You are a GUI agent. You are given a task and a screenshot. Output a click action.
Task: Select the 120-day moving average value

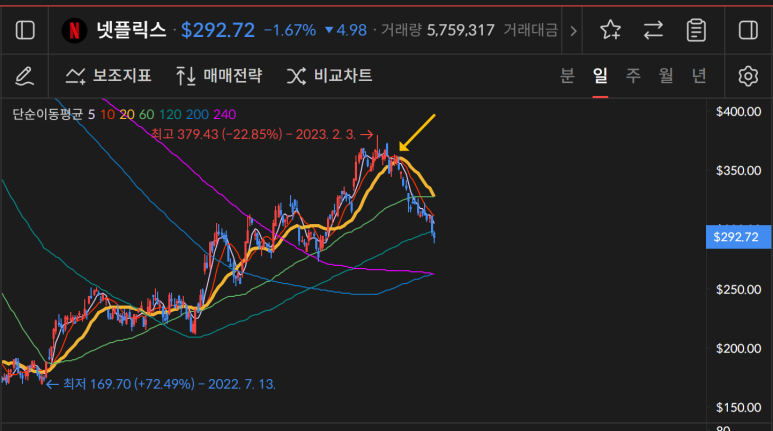(170, 114)
